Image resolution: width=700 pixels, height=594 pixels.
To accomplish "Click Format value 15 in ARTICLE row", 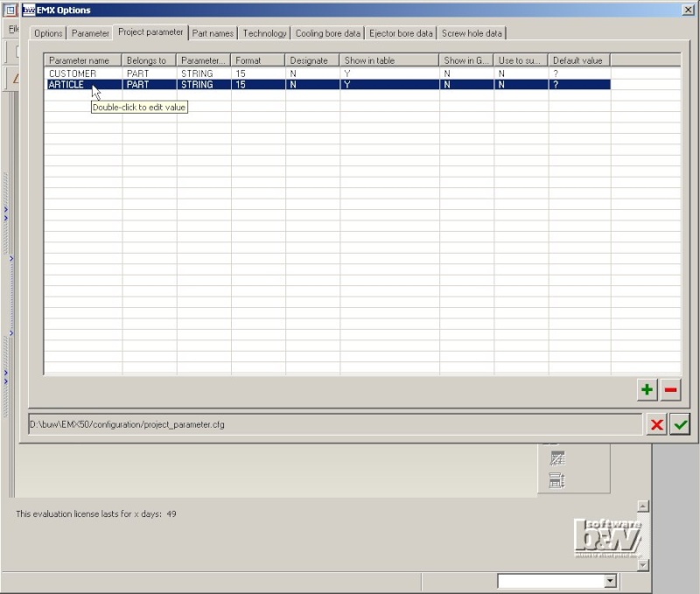I will point(241,84).
